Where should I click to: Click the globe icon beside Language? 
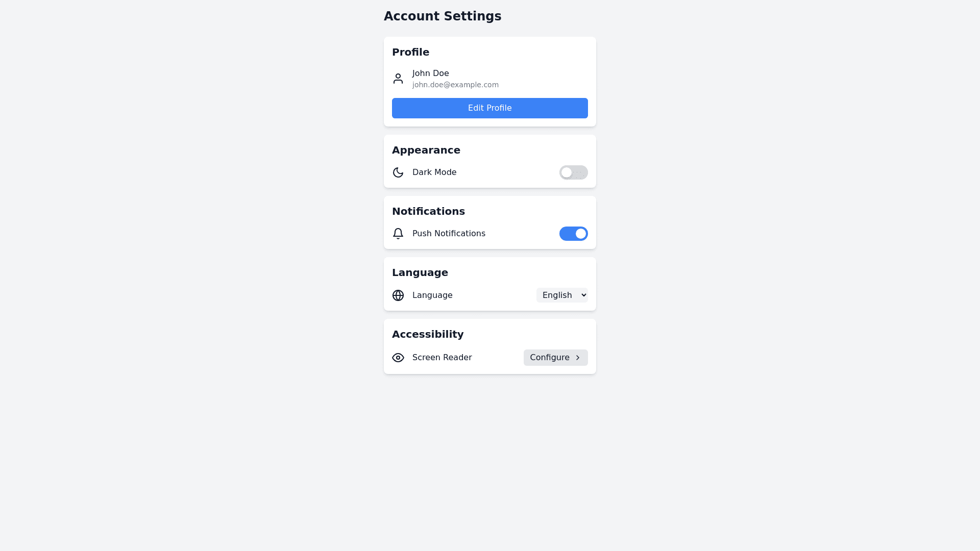[x=398, y=295]
